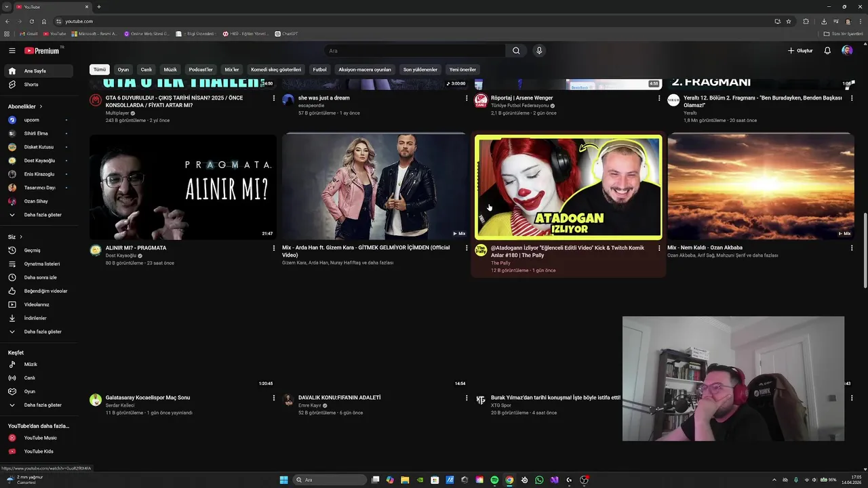The width and height of the screenshot is (868, 488).
Task: Open ChatGPT bookmark in bookmarks bar
Action: point(286,33)
